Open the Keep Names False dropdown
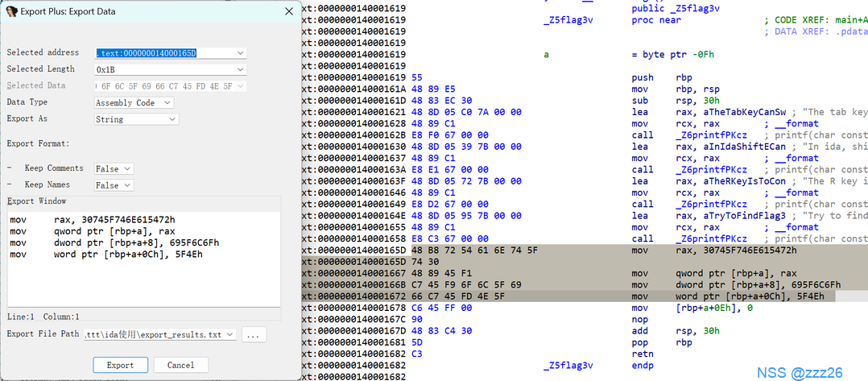 click(127, 185)
